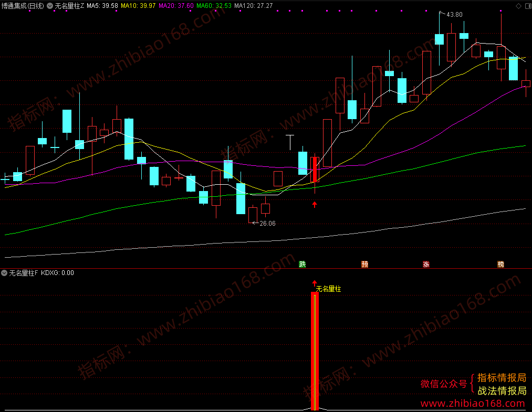532x412 pixels.
Task: Select the stock title 博通集成(日线)
Action: pos(23,6)
